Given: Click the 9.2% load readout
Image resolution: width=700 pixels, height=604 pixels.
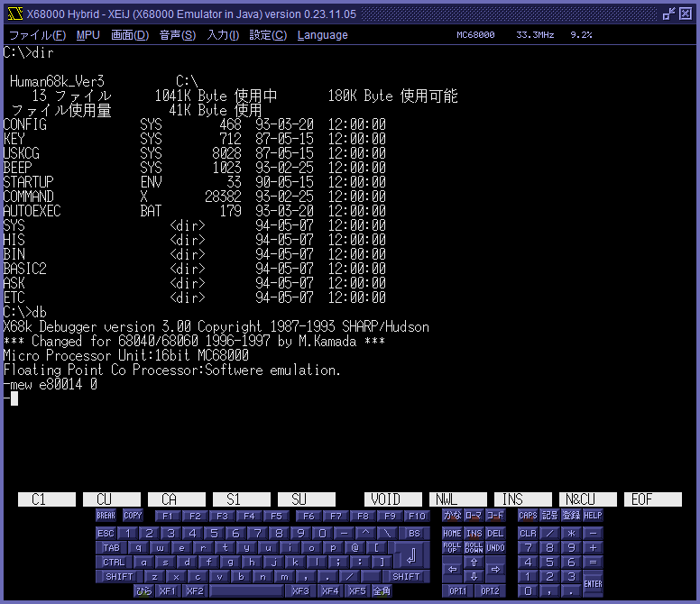Looking at the screenshot, I should (x=581, y=35).
